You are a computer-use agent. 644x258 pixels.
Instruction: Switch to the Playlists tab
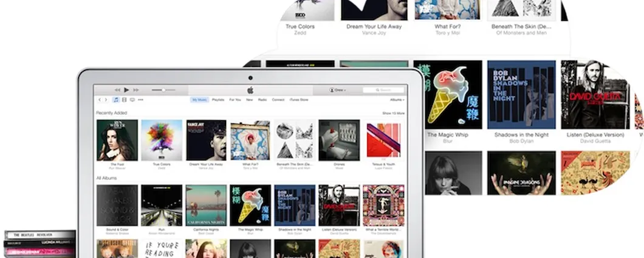[x=218, y=100]
